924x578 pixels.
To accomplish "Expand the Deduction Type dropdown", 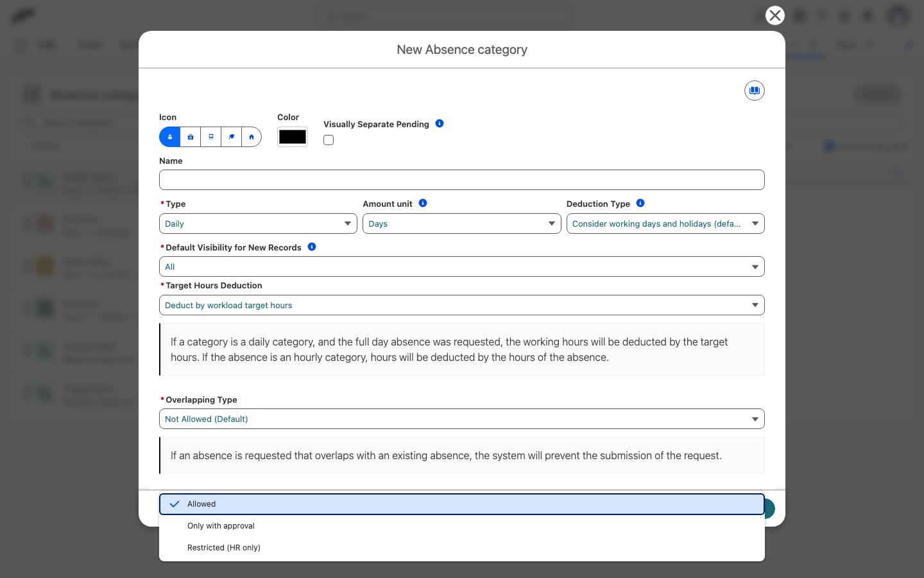I will click(x=665, y=223).
